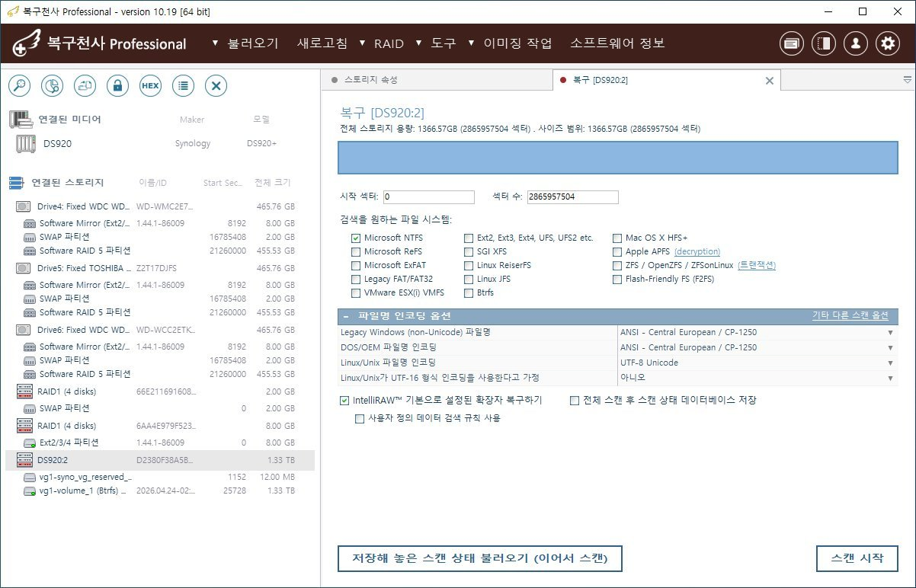Image resolution: width=916 pixels, height=588 pixels.
Task: Check 전체 스캔 후 스캔 상태 데이터베이스 저장
Action: pos(575,400)
